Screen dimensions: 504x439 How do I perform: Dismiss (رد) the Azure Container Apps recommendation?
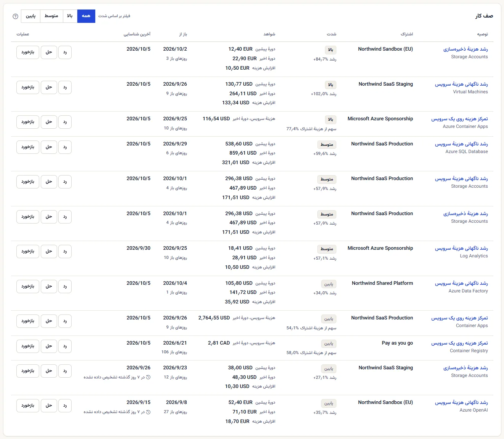[x=65, y=122]
